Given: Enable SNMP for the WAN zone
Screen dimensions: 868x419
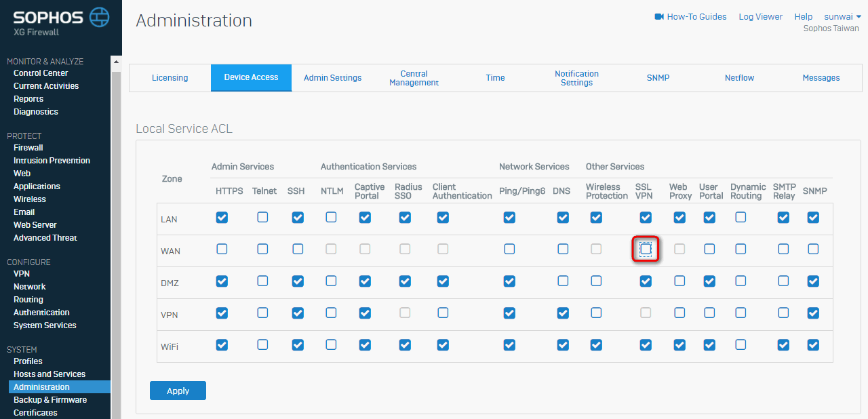Looking at the screenshot, I should coord(813,250).
